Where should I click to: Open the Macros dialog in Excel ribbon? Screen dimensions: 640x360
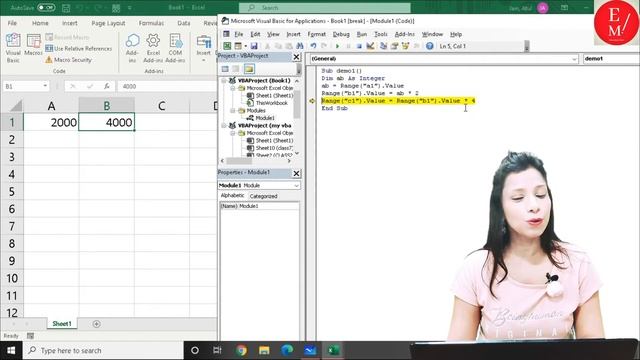tap(33, 45)
